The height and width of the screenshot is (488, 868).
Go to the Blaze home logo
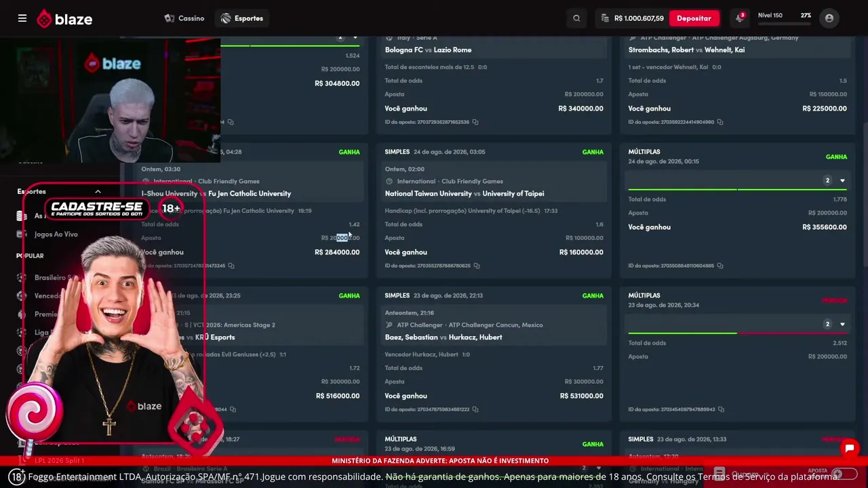(64, 19)
